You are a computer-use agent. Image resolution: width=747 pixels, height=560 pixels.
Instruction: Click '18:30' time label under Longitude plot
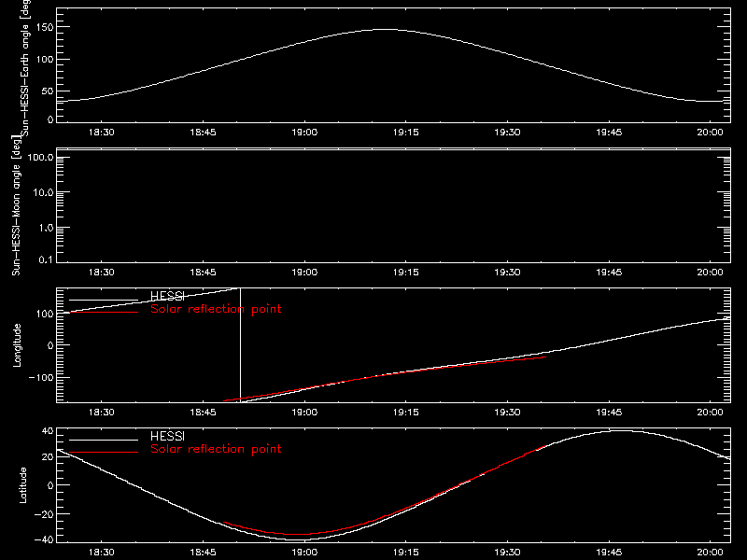point(102,413)
